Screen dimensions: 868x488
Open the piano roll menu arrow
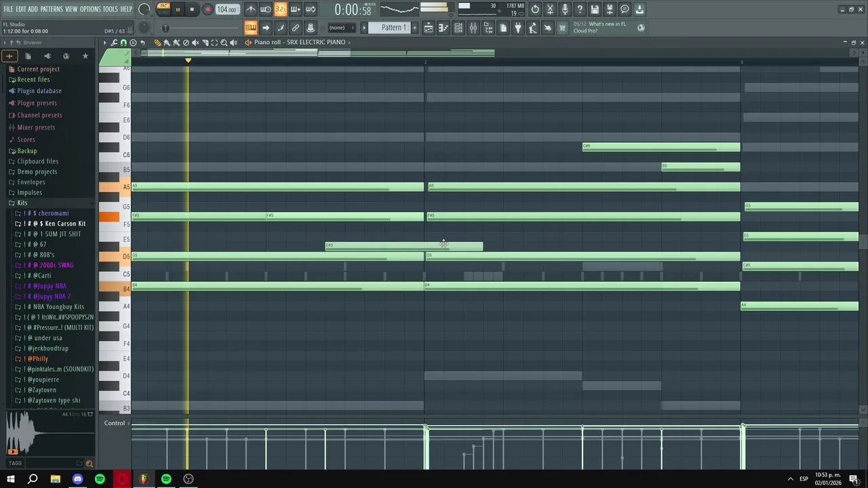click(x=104, y=43)
